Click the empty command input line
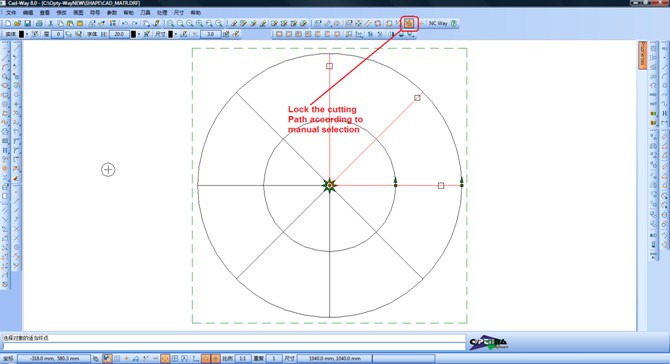Screen dimensions: 670x364 tap(234, 346)
